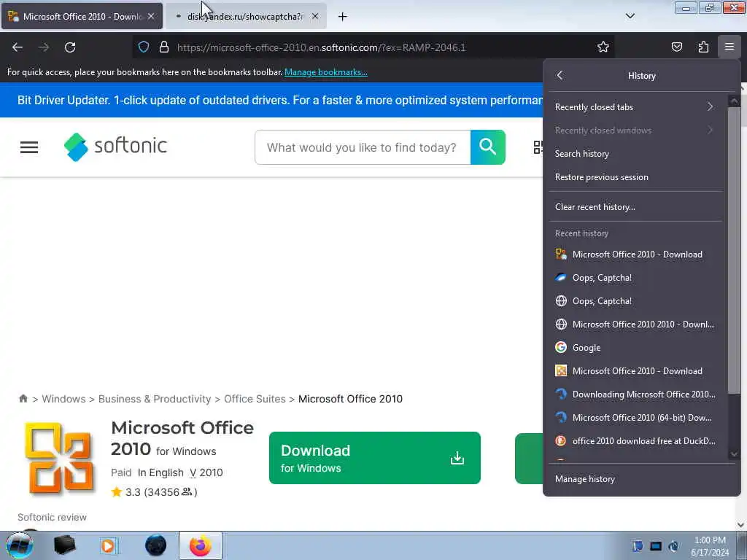The height and width of the screenshot is (560, 747).
Task: Click the Softonic logo
Action: (115, 147)
